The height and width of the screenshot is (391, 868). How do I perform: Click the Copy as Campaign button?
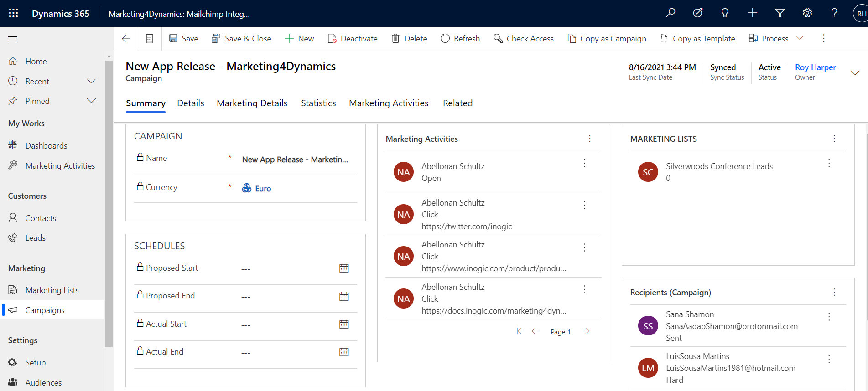coord(607,39)
